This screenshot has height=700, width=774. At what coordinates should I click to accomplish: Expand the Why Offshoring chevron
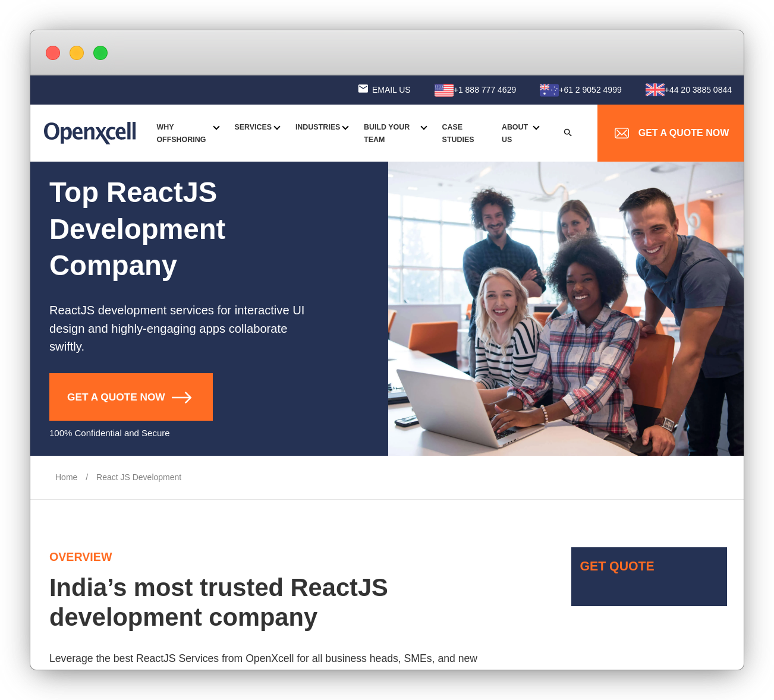coord(216,128)
